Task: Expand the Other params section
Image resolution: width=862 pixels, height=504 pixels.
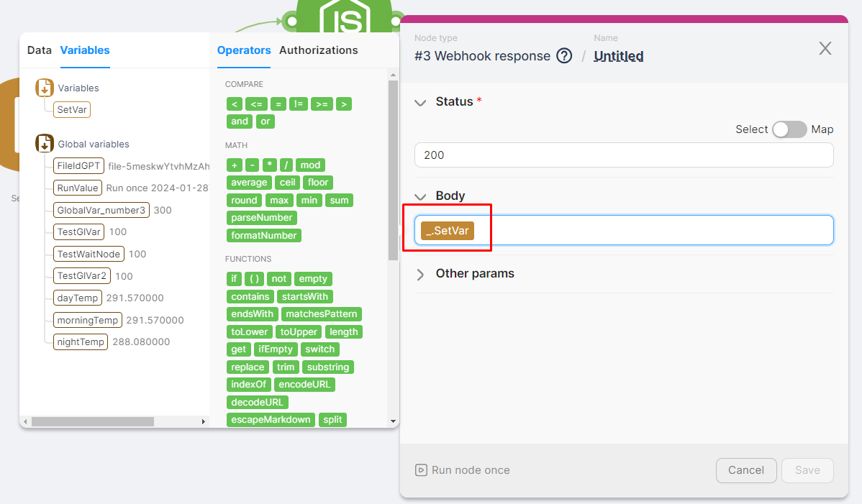Action: coord(420,274)
